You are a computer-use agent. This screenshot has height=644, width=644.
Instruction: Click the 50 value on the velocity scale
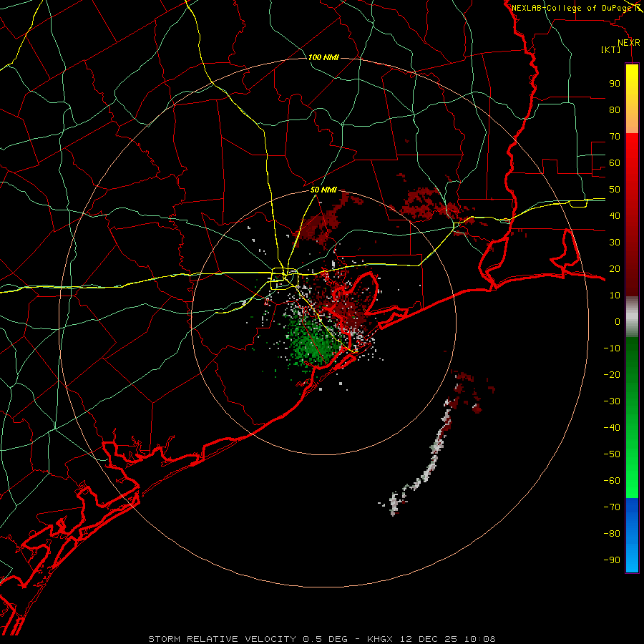coord(615,190)
